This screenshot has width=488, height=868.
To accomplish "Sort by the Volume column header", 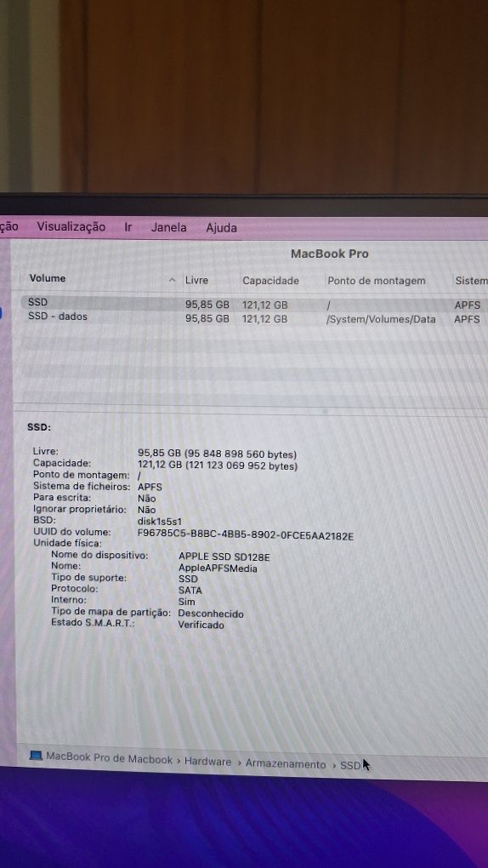I will 47,278.
